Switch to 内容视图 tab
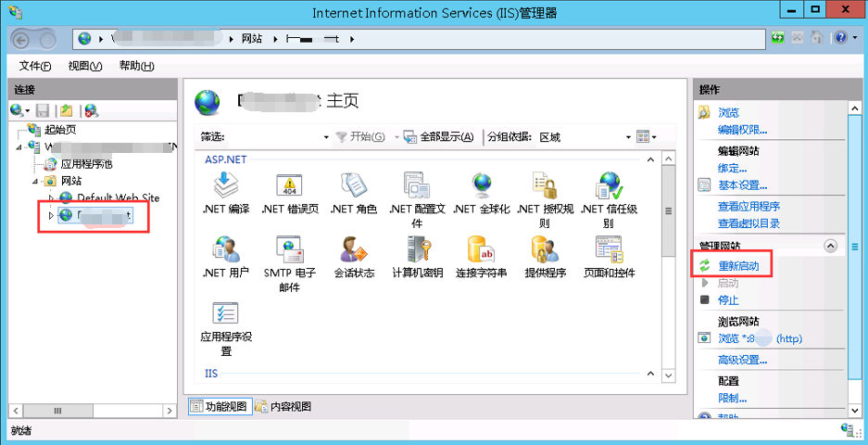868x445 pixels. click(x=283, y=407)
